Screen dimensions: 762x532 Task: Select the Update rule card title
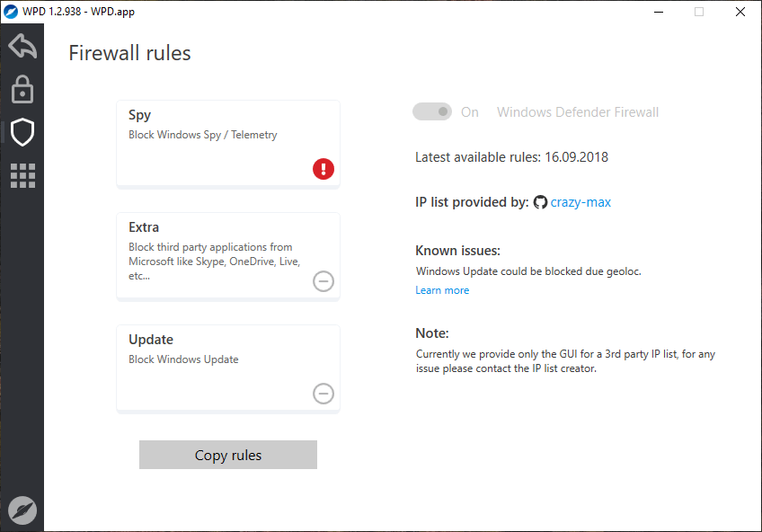point(151,340)
